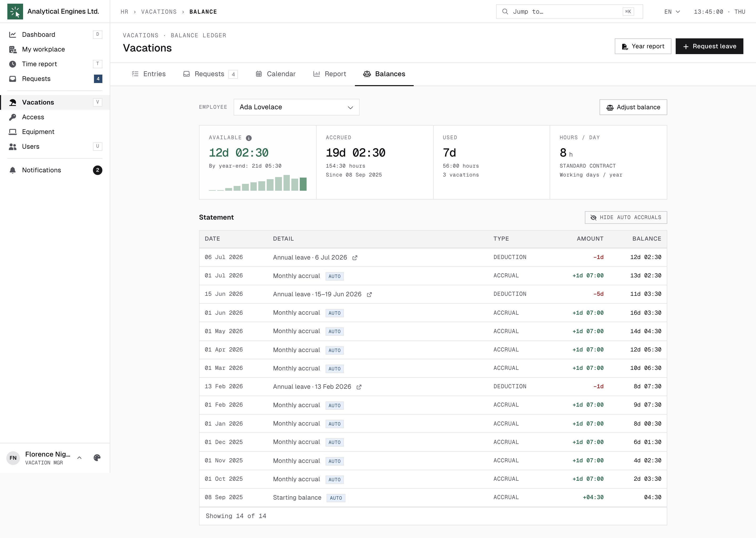The image size is (756, 538).
Task: Click the 12d 02:30 available value
Action: click(x=238, y=153)
